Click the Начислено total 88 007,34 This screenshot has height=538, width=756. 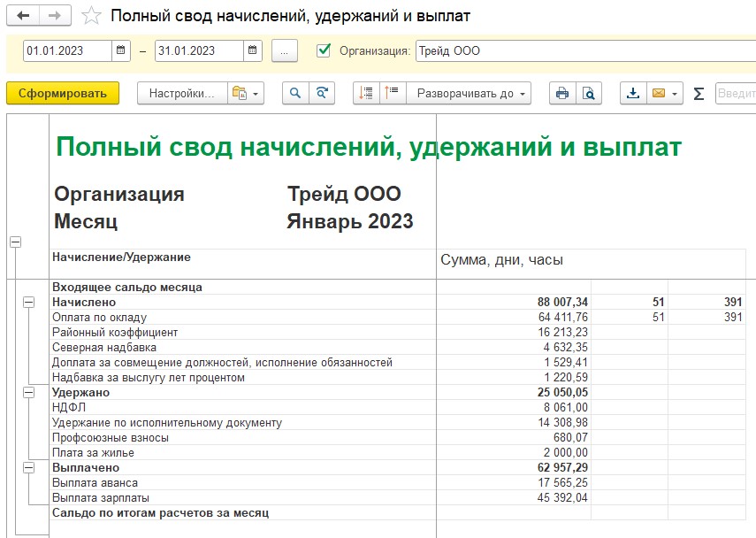click(x=562, y=303)
